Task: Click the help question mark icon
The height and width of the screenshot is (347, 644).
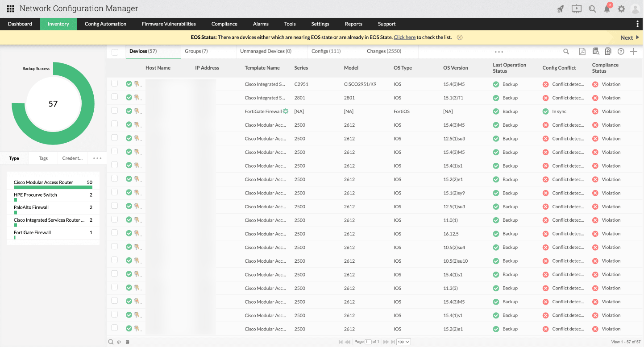Action: coord(621,52)
